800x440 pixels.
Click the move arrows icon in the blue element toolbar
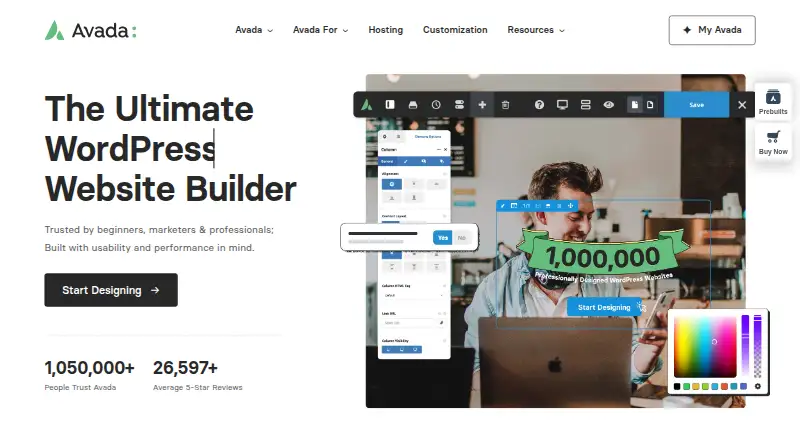571,206
